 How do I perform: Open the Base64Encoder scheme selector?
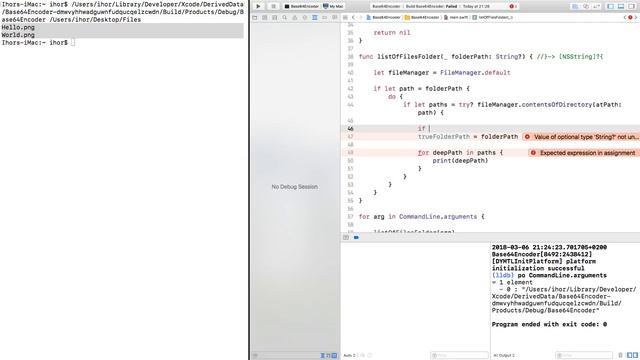(302, 6)
